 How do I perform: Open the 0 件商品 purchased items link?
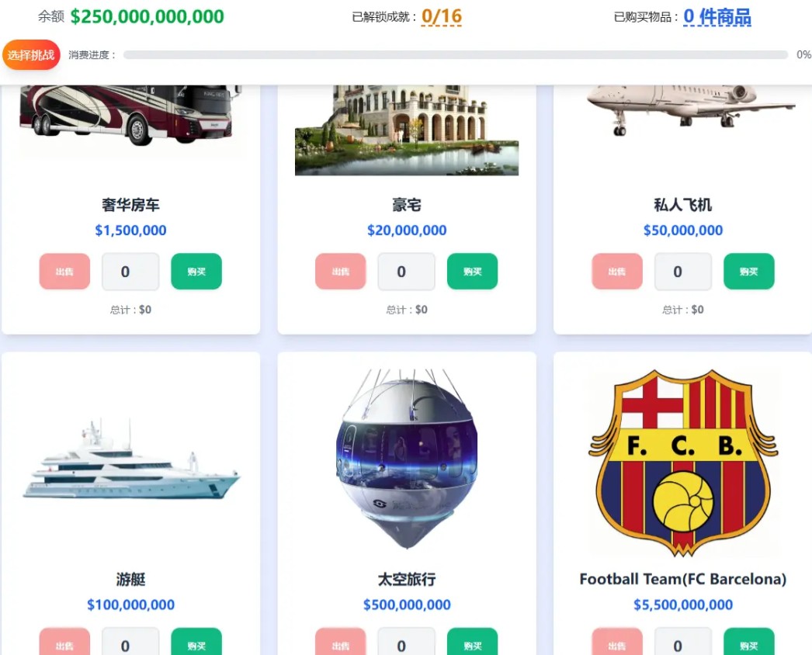(717, 16)
